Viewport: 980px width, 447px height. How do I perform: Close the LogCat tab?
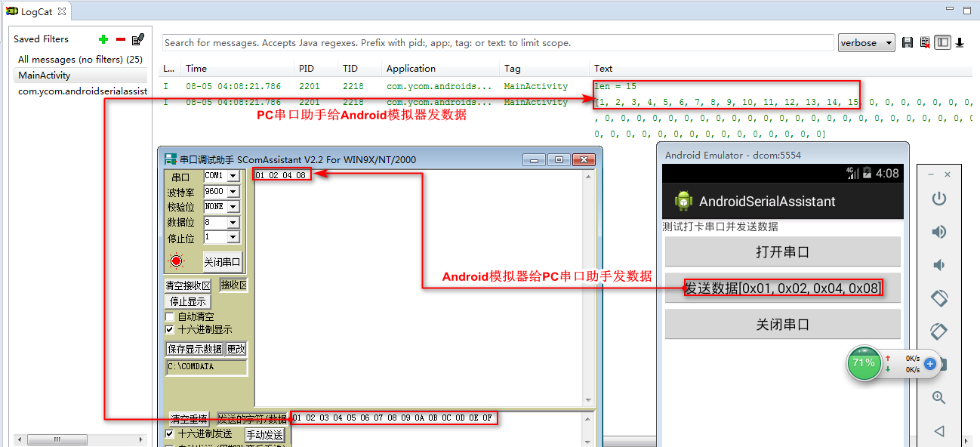point(62,11)
